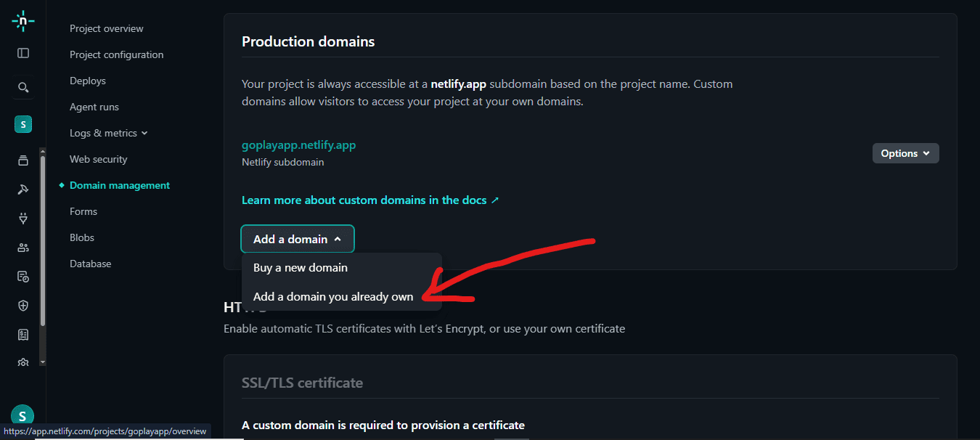Screen dimensions: 980x440
Task: Open goplayapp.netlify.app domain link
Action: point(299,145)
